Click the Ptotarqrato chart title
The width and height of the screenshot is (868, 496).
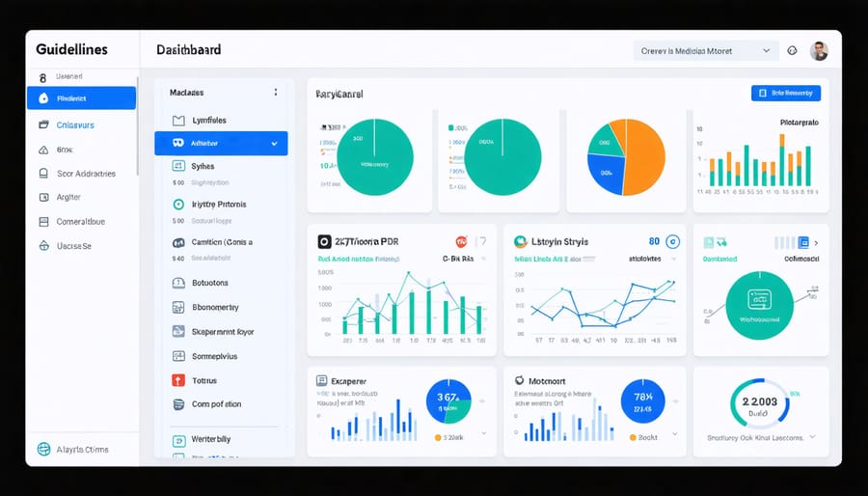800,122
